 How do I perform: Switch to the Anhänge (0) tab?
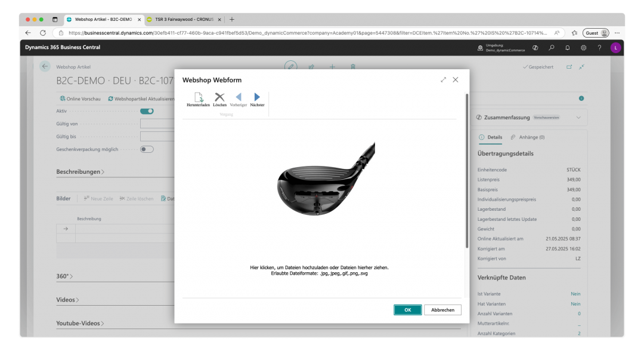pyautogui.click(x=528, y=137)
